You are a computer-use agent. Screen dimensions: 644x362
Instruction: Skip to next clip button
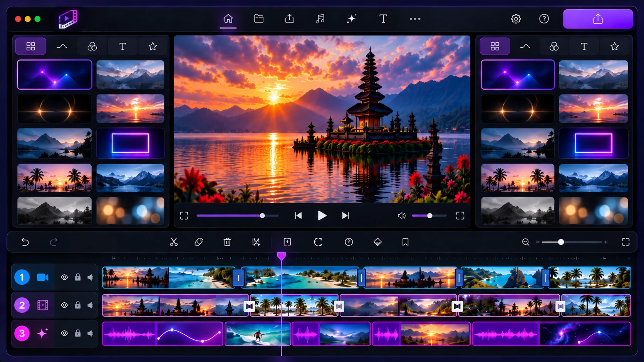[345, 215]
